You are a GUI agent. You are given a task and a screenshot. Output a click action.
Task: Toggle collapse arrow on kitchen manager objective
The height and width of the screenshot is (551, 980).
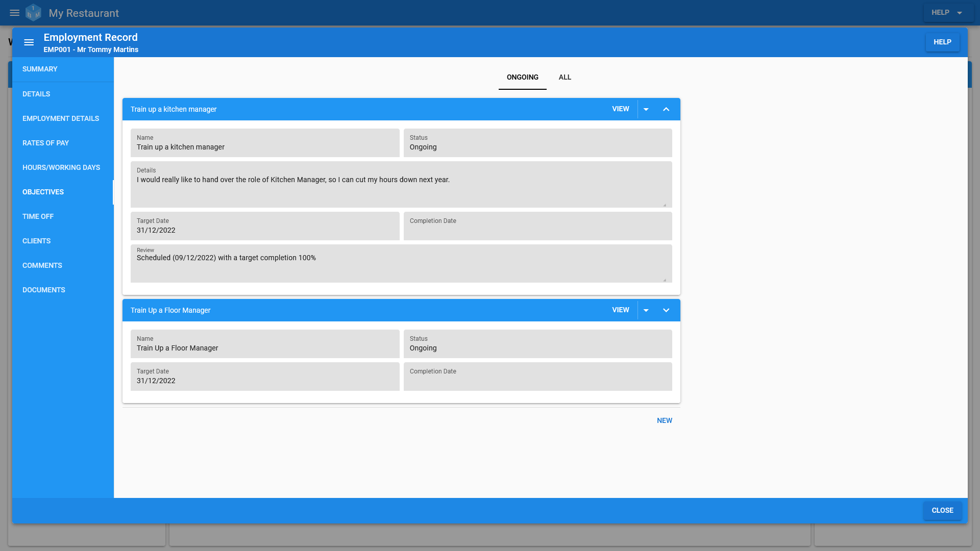[666, 109]
